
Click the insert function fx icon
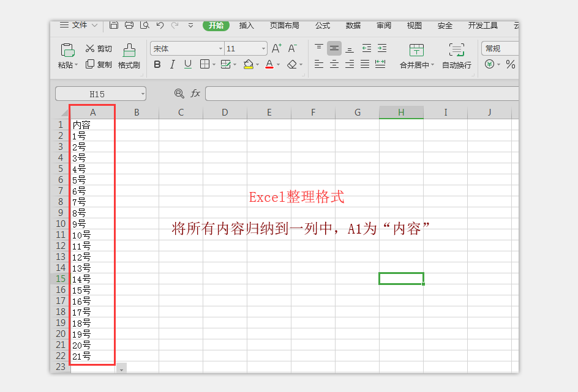(195, 94)
